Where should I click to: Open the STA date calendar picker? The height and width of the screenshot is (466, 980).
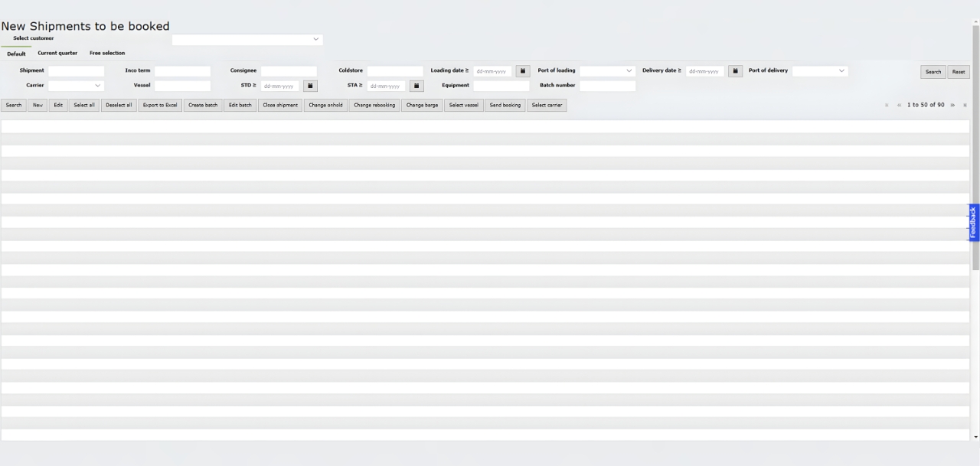(416, 85)
